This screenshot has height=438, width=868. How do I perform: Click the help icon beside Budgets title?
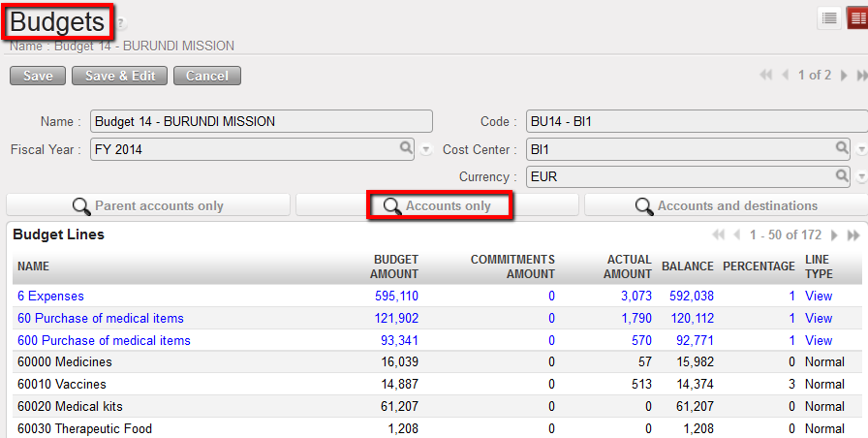coord(122,23)
